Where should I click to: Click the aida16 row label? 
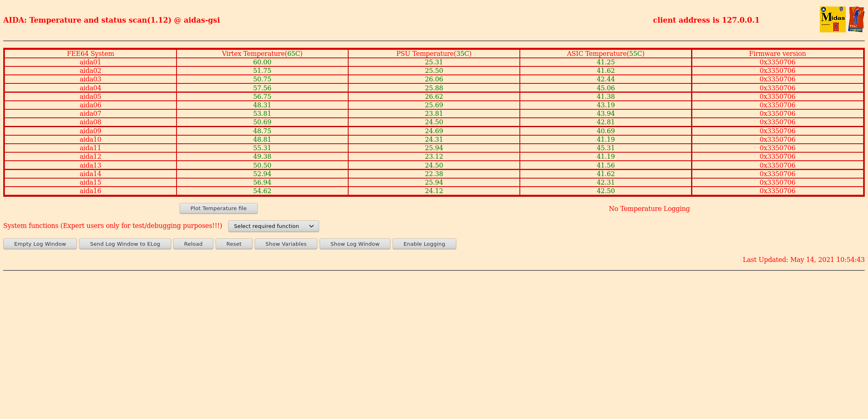(x=90, y=191)
